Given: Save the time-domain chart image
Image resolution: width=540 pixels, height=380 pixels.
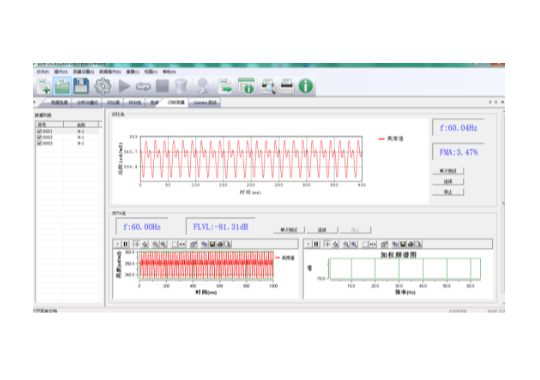Looking at the screenshot, I should tap(212, 244).
